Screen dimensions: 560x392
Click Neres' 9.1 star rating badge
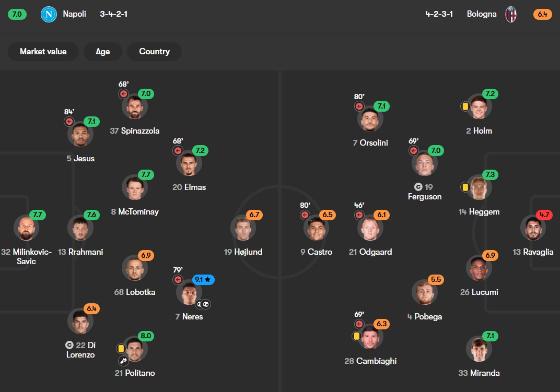click(x=203, y=280)
